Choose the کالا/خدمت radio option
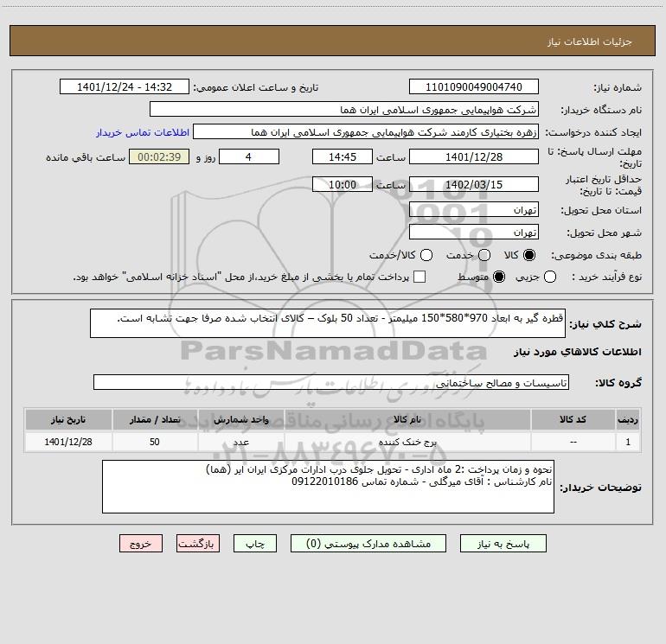This screenshot has height=644, width=666. (x=423, y=256)
